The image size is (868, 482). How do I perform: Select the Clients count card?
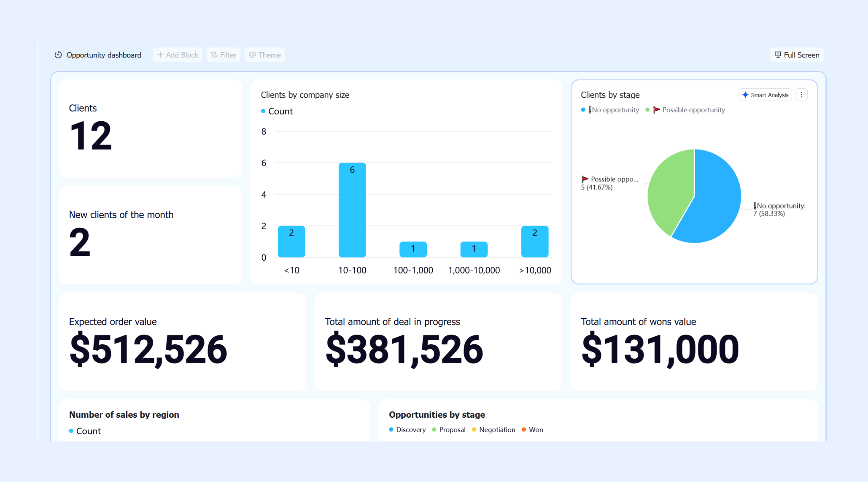[x=150, y=129]
